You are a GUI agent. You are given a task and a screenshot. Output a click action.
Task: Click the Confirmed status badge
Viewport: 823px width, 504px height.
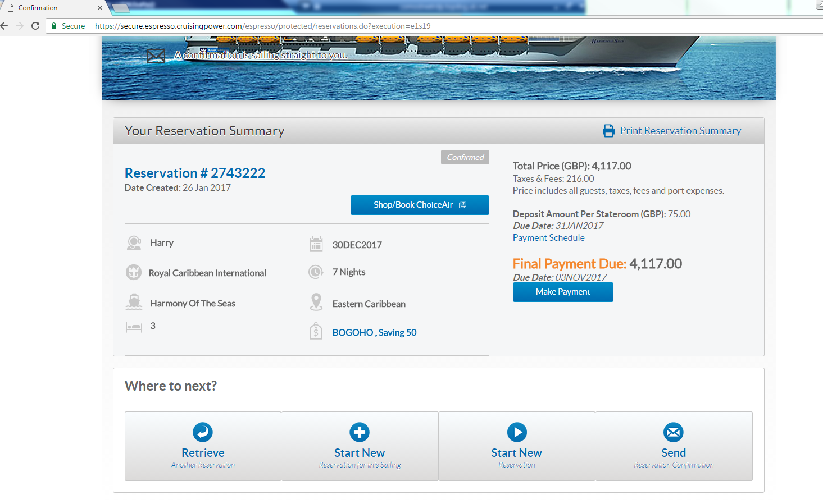coord(465,157)
